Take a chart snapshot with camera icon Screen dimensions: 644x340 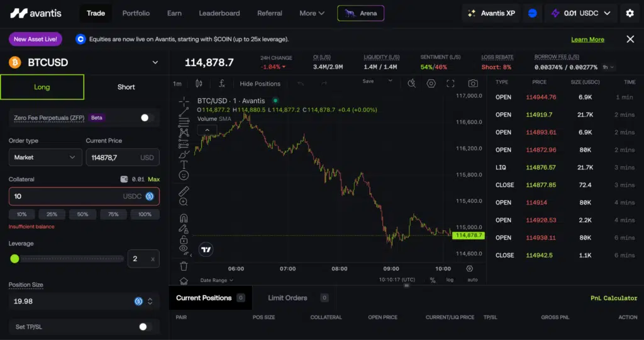(473, 83)
